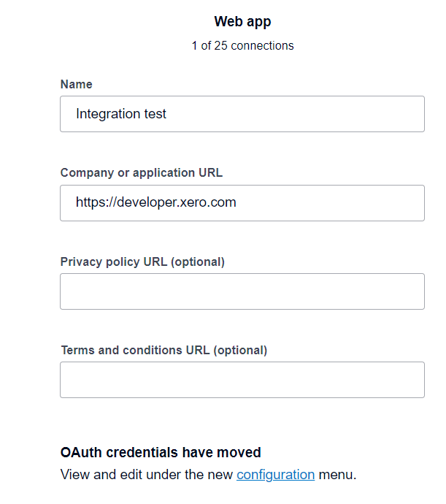Click the "OAuth credentials have moved" heading

click(161, 452)
